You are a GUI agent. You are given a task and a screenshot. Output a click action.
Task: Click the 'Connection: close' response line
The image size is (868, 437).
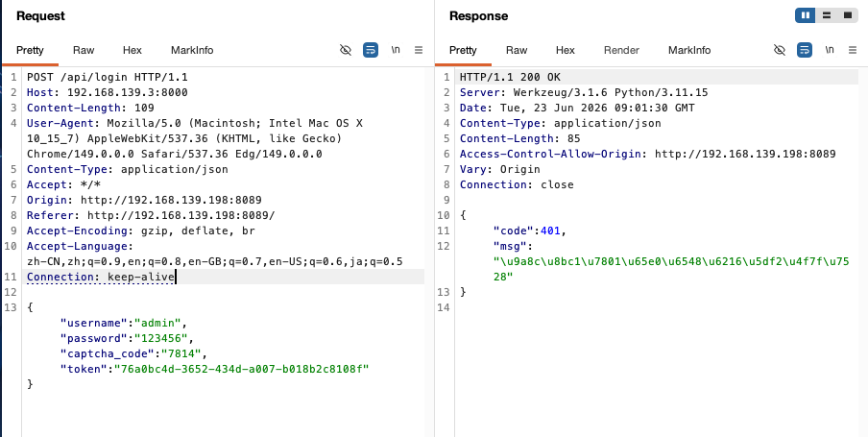[517, 185]
